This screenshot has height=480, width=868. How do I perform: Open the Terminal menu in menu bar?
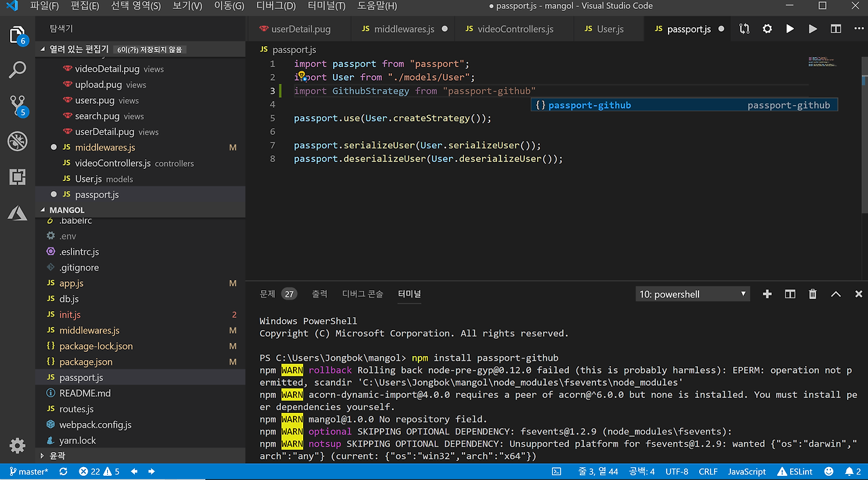pyautogui.click(x=326, y=6)
